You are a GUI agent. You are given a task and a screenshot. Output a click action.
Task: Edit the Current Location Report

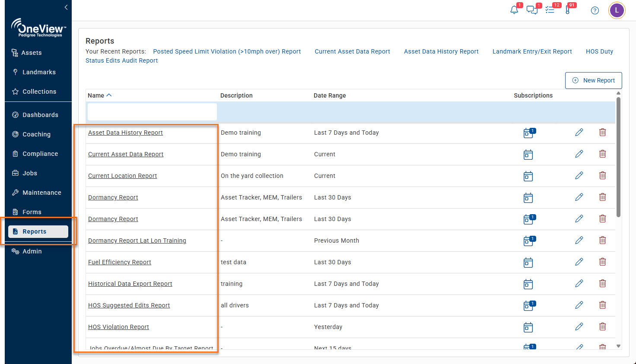coord(579,175)
